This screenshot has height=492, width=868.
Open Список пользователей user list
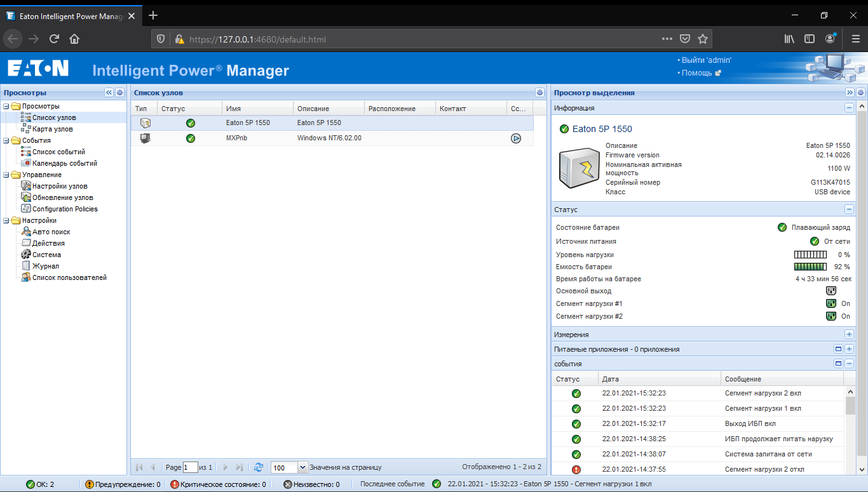coord(69,277)
